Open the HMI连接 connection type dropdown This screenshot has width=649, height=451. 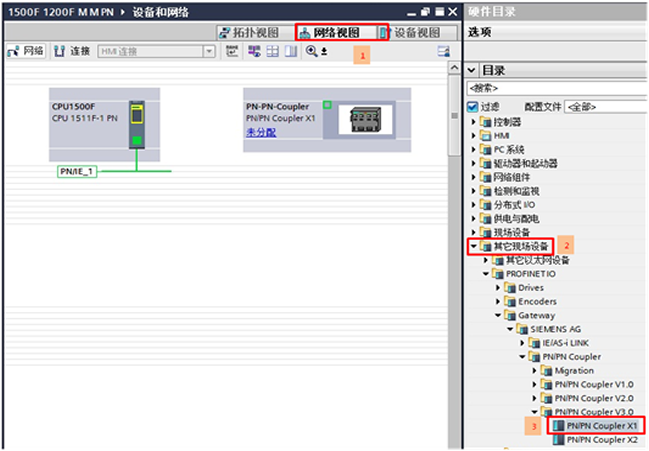tap(209, 51)
